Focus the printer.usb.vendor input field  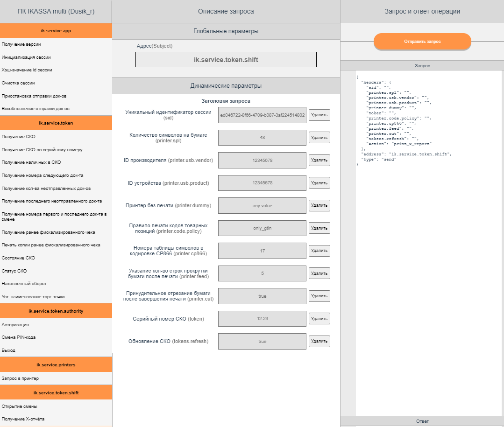pos(262,160)
